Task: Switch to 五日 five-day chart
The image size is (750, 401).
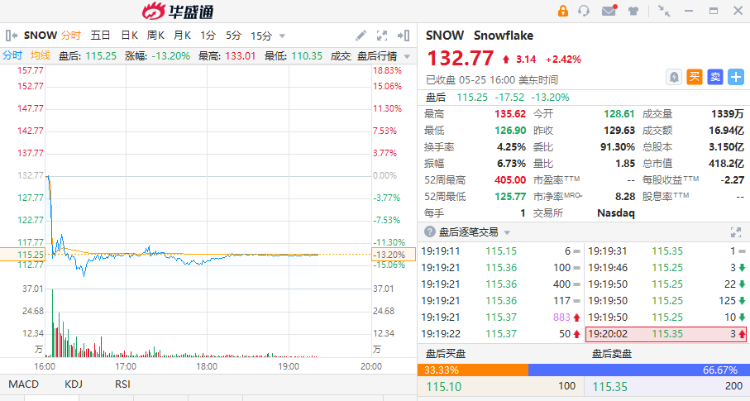Action: 100,35
